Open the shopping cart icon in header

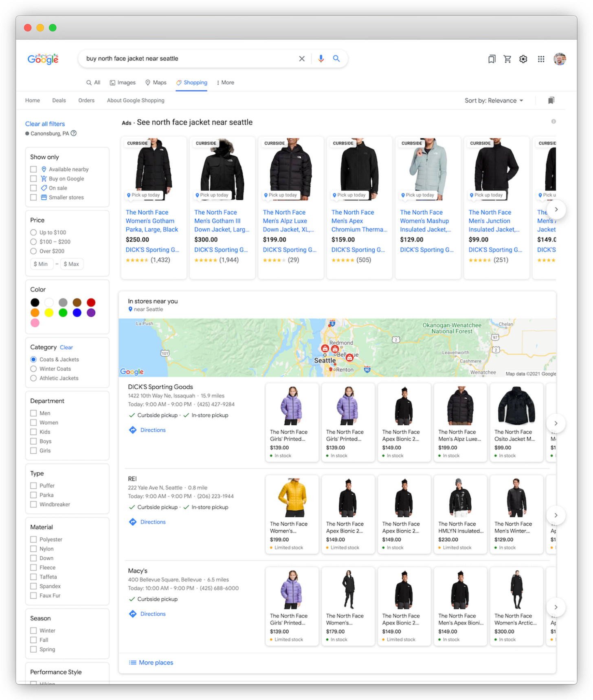[x=507, y=59]
